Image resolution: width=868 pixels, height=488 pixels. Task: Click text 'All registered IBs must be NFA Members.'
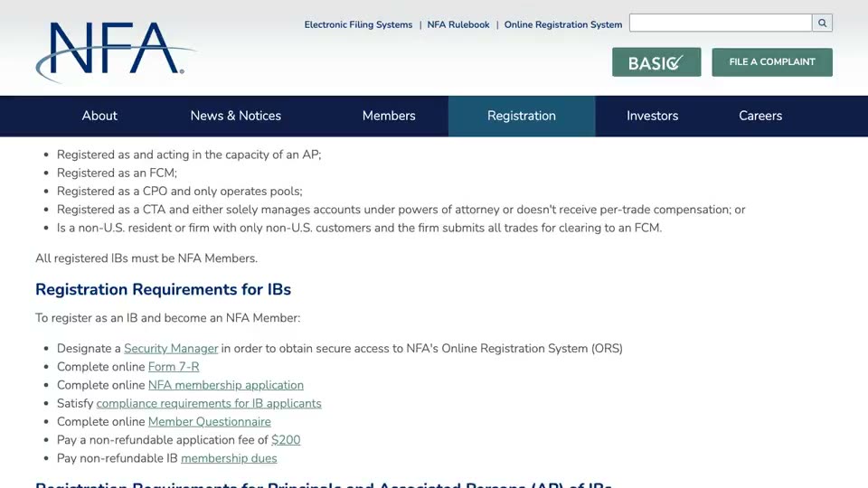[146, 258]
